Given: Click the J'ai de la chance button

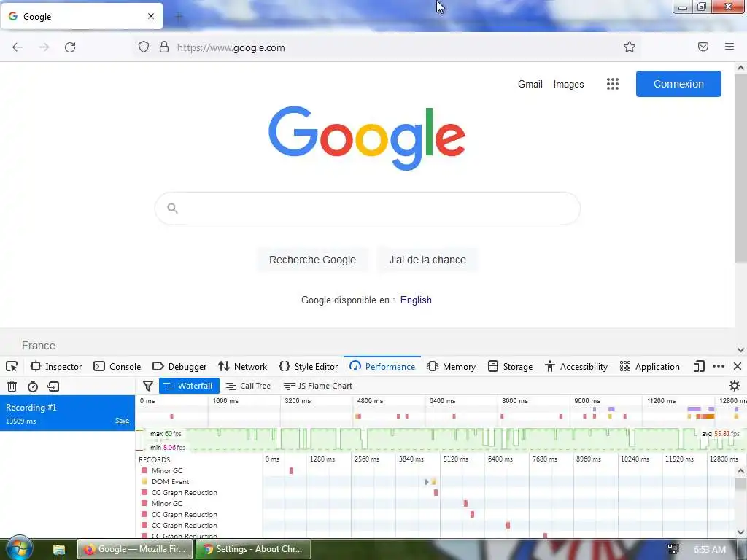Looking at the screenshot, I should [x=427, y=260].
